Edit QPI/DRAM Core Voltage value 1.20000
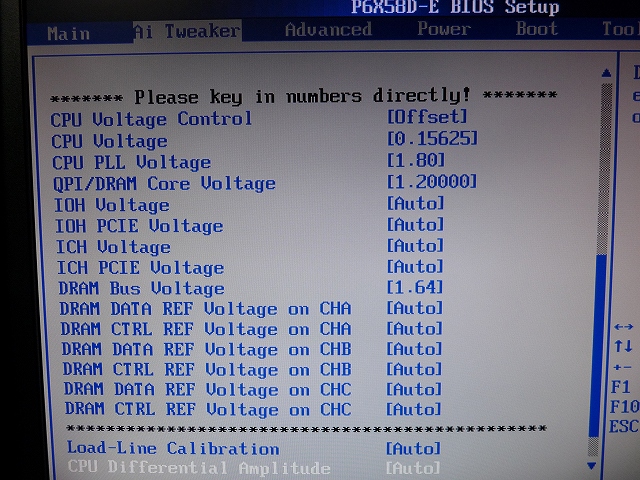The width and height of the screenshot is (640, 480). point(432,181)
